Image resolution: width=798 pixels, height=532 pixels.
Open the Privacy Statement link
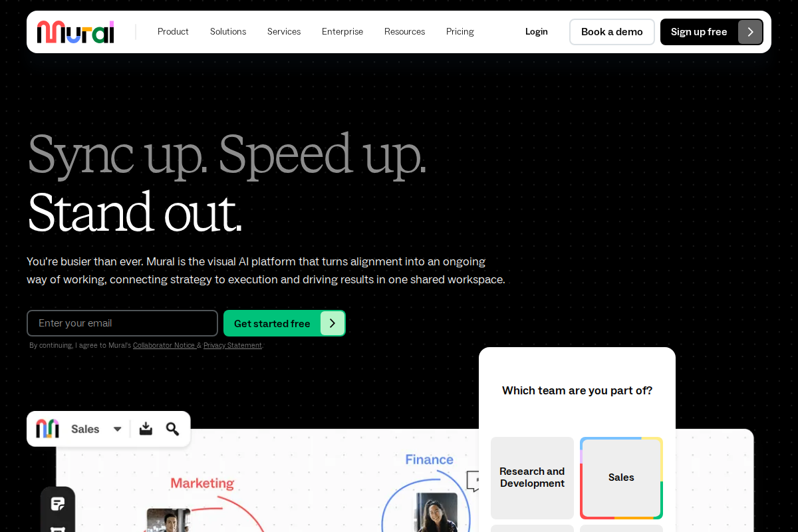click(x=233, y=346)
